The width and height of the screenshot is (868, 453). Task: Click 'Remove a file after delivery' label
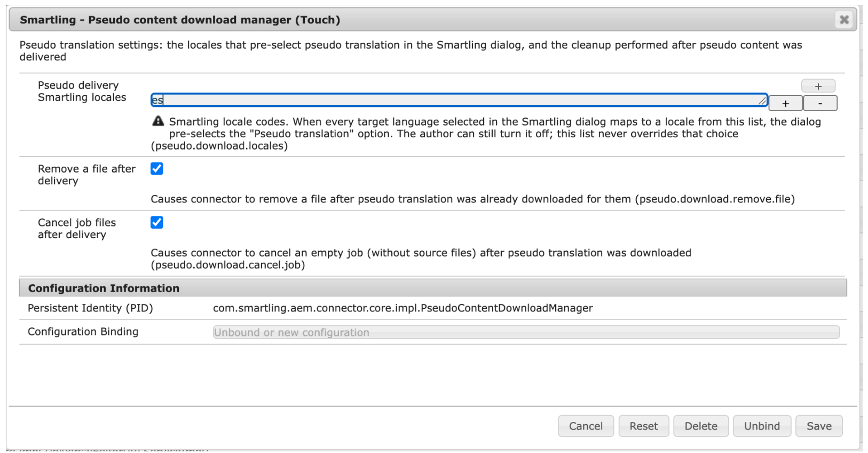click(86, 175)
